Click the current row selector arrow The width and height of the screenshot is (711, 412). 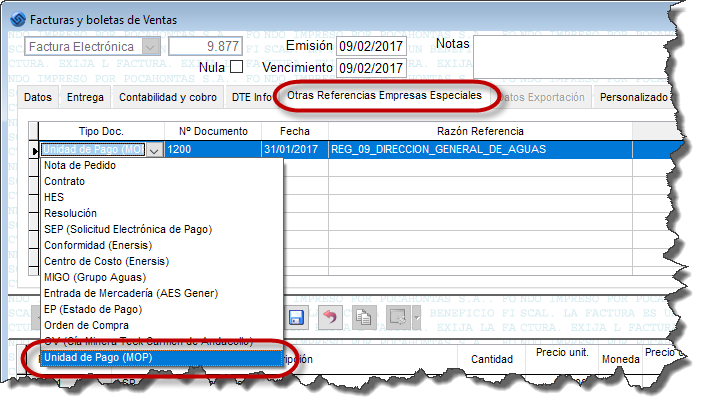click(34, 150)
